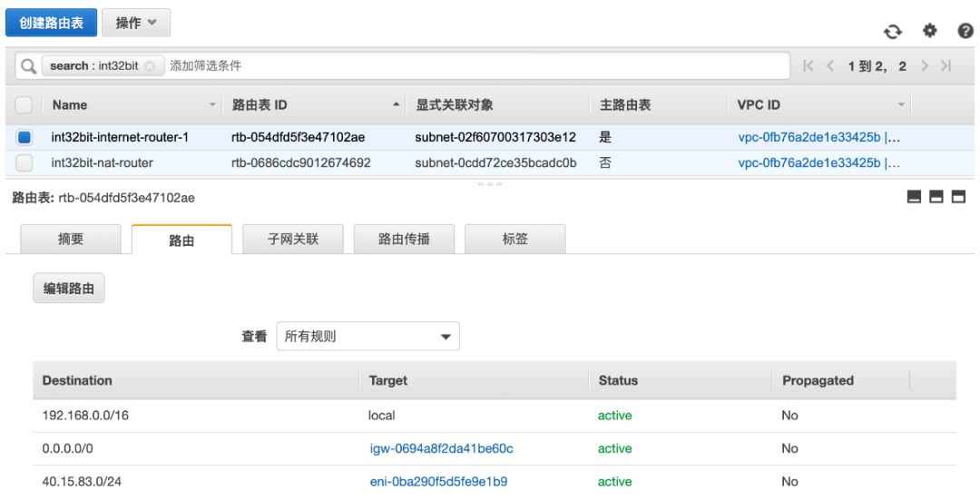980x500 pixels.
Task: Click the 0.0.0.0/0 destination
Action: tap(67, 449)
